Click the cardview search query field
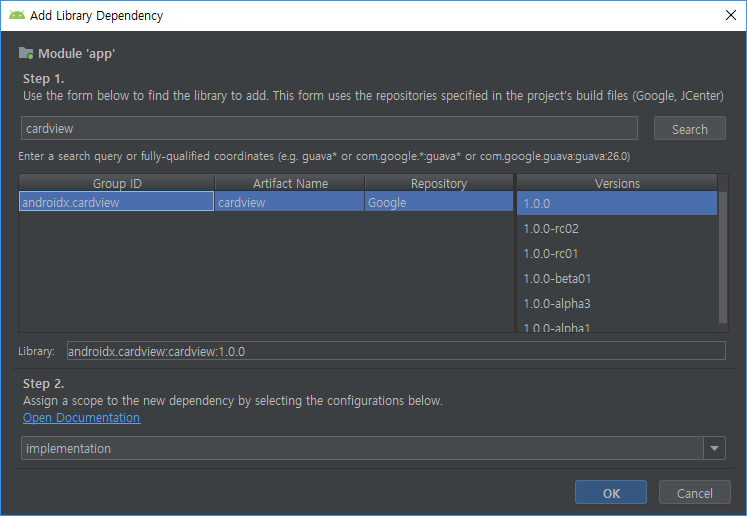The height and width of the screenshot is (516, 747). tap(329, 128)
